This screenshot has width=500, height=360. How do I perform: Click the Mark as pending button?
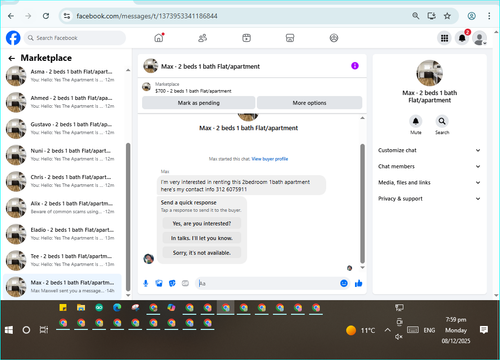(x=199, y=103)
